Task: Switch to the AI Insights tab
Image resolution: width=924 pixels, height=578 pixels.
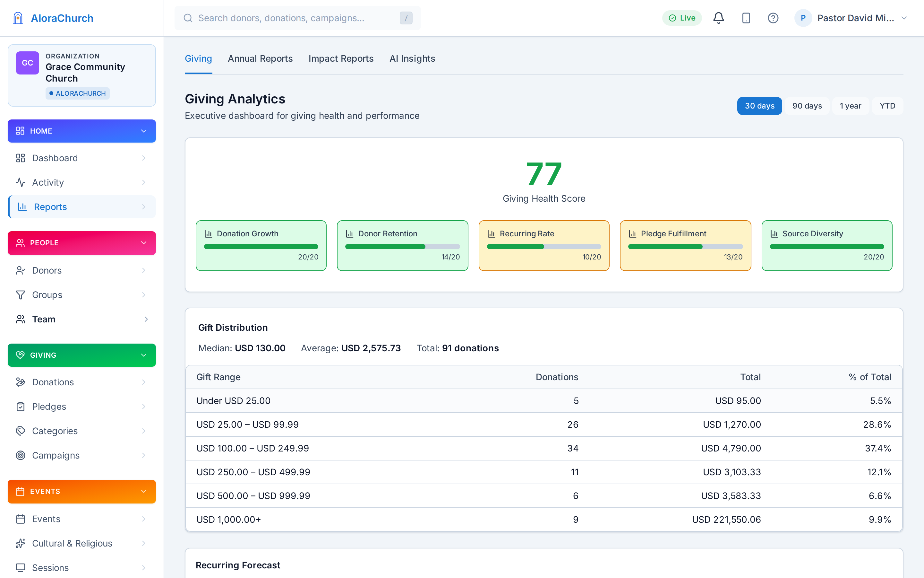Action: click(x=412, y=58)
